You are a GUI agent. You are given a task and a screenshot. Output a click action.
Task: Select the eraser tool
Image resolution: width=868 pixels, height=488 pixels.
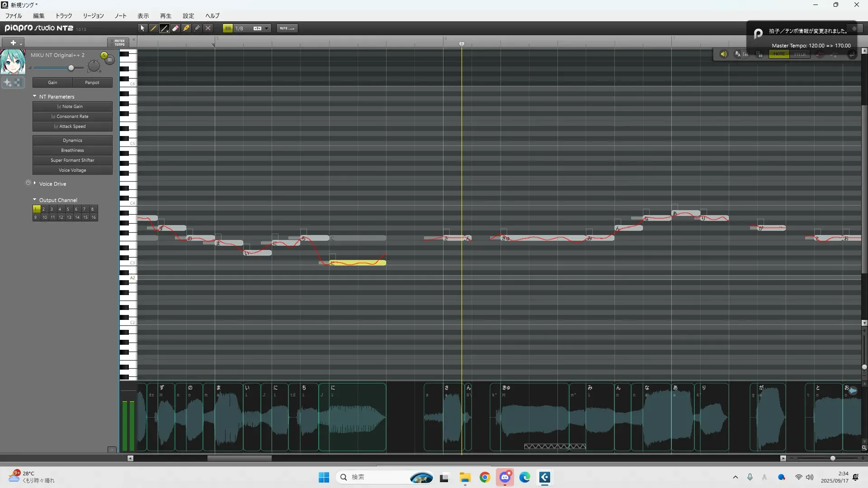point(175,28)
